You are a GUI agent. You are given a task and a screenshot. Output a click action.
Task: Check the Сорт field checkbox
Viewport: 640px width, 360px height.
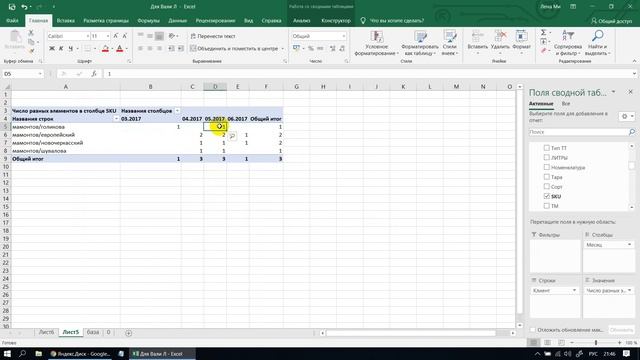pos(547,186)
